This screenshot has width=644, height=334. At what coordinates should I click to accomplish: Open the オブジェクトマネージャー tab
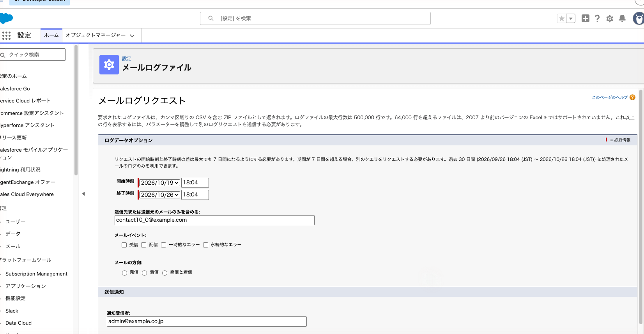click(x=96, y=35)
